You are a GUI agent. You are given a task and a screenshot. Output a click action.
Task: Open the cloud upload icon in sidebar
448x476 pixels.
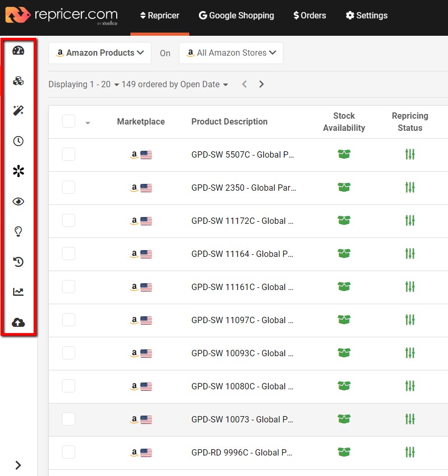coord(18,322)
